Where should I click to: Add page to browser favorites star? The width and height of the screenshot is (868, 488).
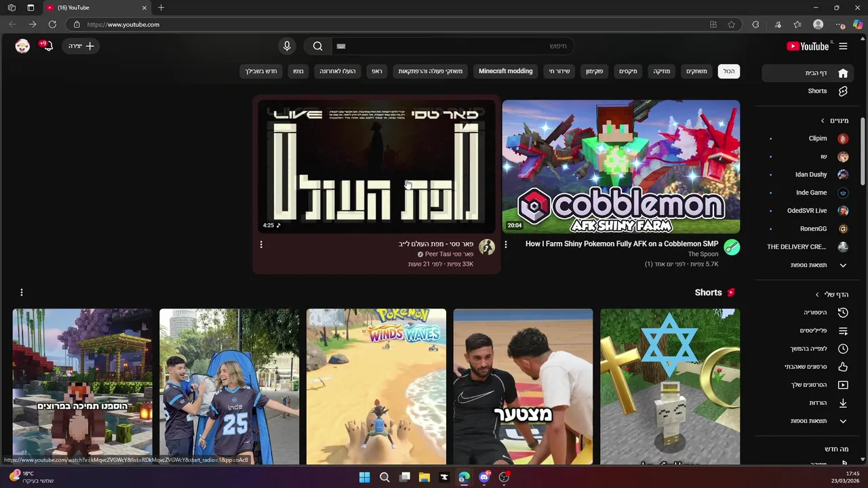pyautogui.click(x=731, y=24)
